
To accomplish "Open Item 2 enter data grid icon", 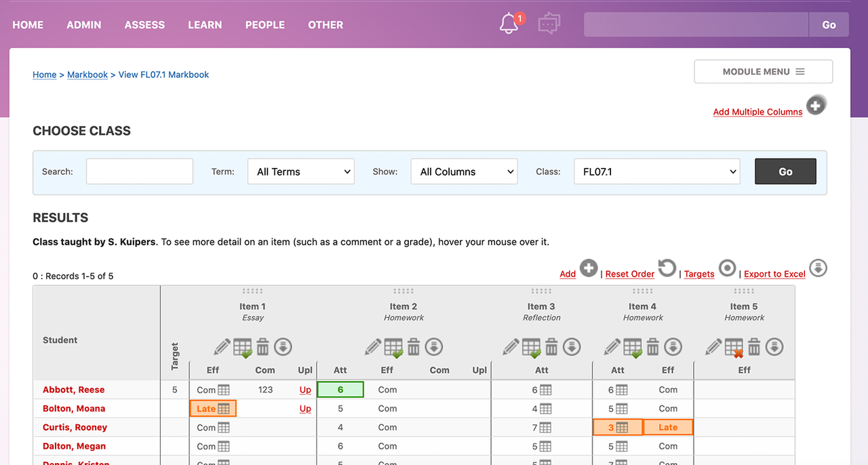I will click(x=394, y=348).
